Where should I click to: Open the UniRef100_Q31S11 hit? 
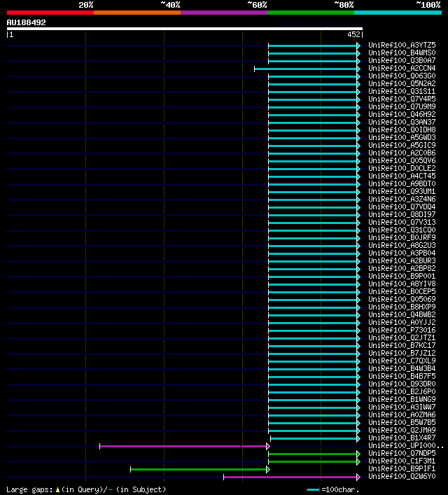coord(402,91)
